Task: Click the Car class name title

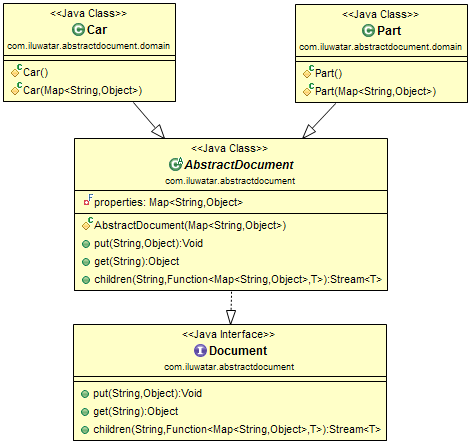Action: pos(97,30)
